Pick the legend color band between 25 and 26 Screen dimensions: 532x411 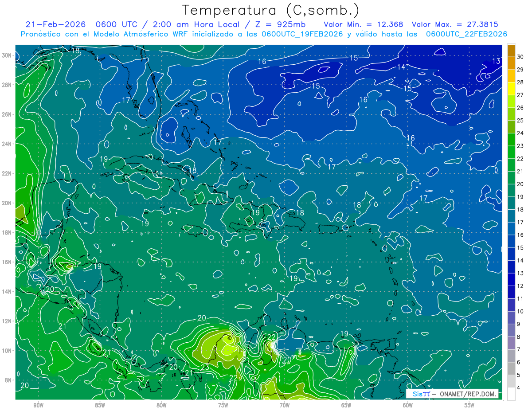click(x=511, y=114)
